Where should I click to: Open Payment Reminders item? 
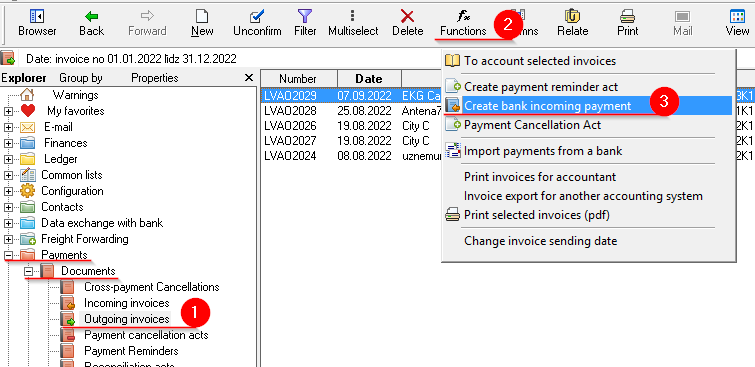pos(131,351)
